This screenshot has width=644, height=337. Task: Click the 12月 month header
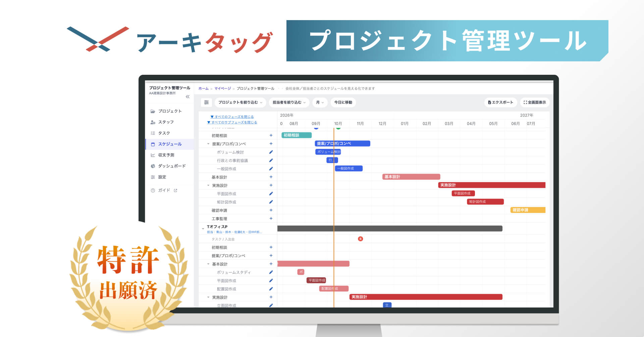click(382, 124)
